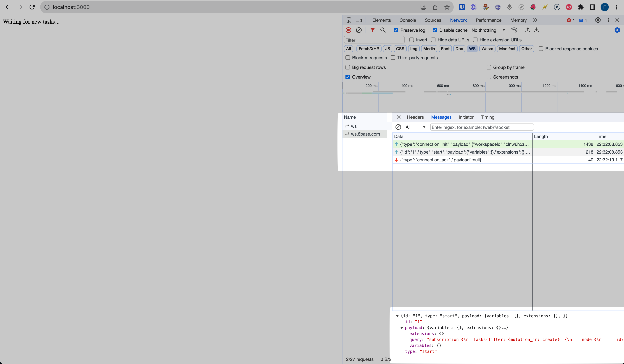Collapse the payload object tree node
624x364 pixels.
point(402,328)
